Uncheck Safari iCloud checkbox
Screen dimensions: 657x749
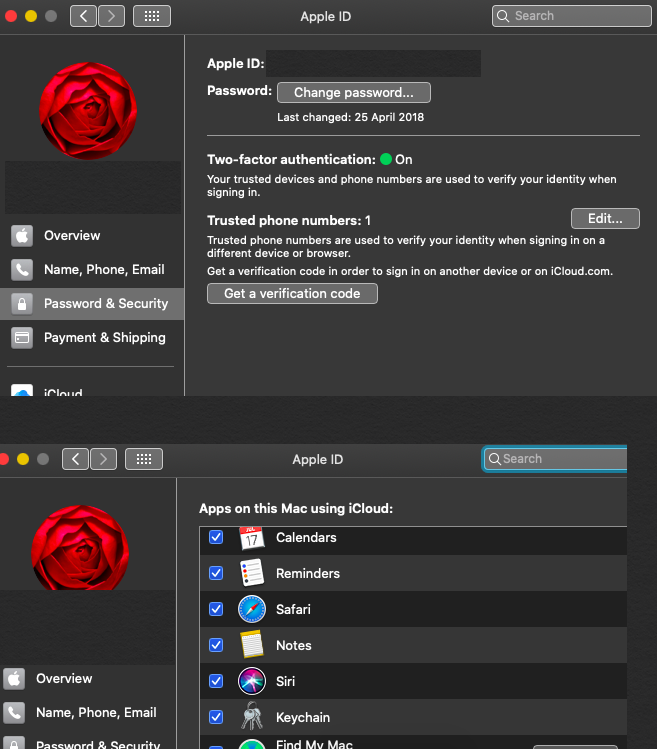(216, 609)
